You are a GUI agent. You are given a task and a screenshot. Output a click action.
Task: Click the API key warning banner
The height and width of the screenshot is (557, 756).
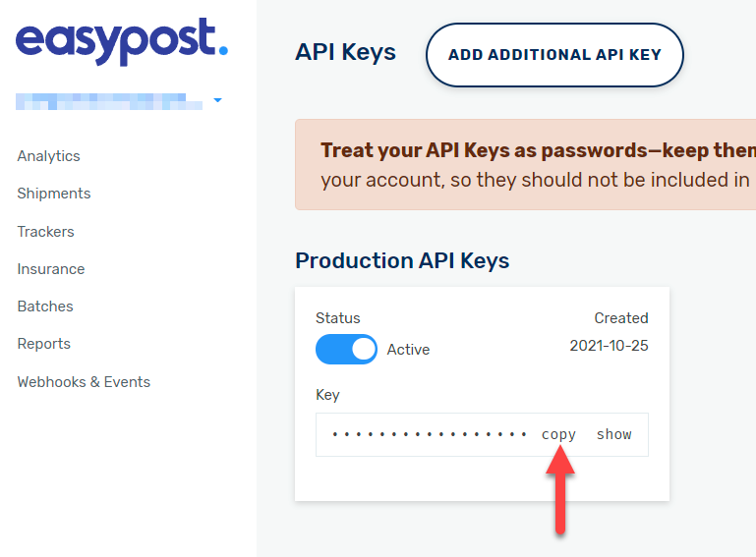coord(526,165)
